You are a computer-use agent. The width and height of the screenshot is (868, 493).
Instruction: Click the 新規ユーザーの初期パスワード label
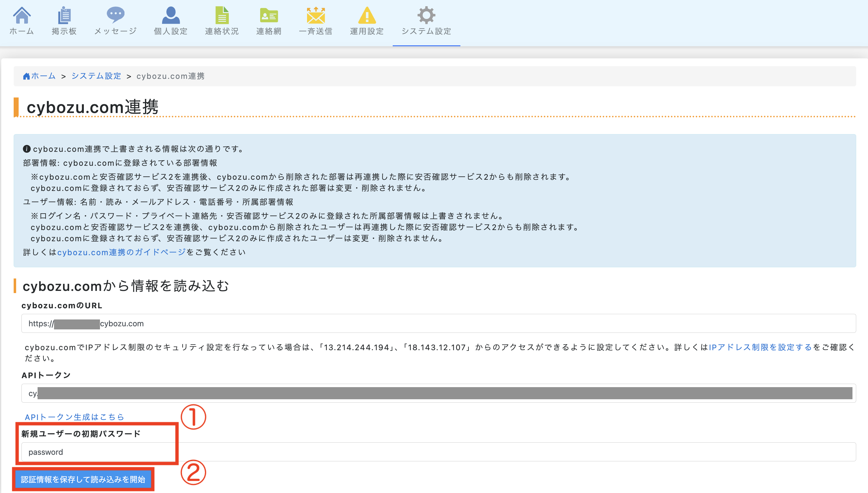(81, 434)
